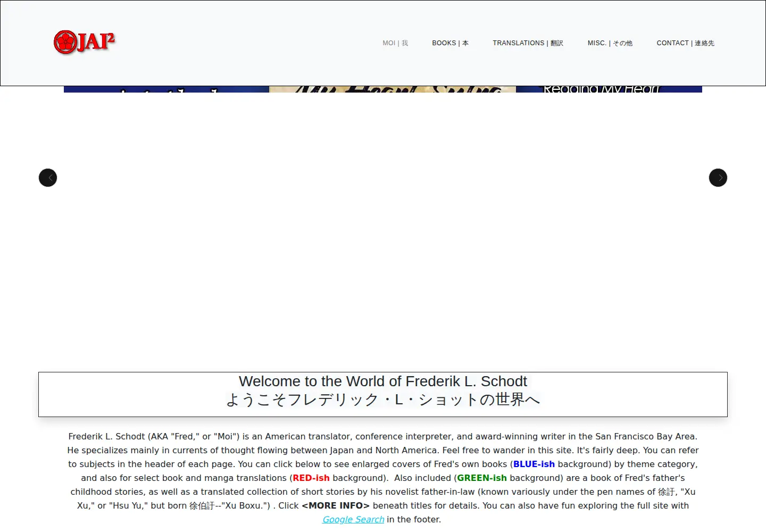Click the bold "<MORE INFO>" text

click(336, 505)
